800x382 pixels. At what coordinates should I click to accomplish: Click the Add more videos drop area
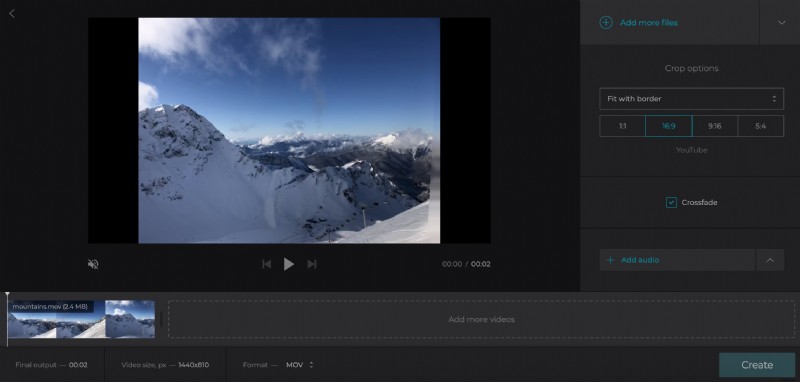(481, 319)
